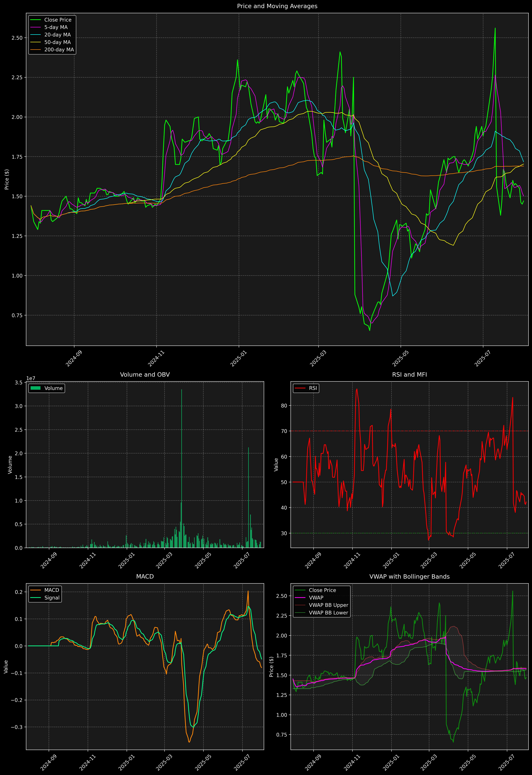Select the '200-day MA' legend entry

tap(59, 50)
